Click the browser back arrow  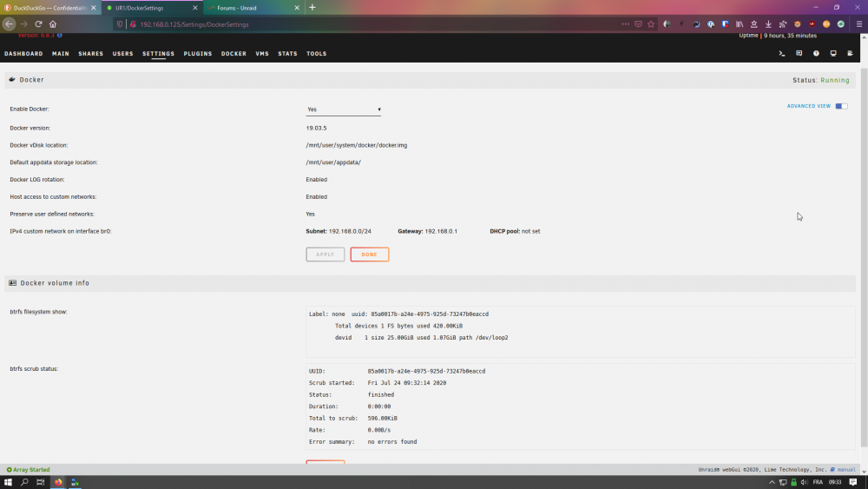(9, 23)
